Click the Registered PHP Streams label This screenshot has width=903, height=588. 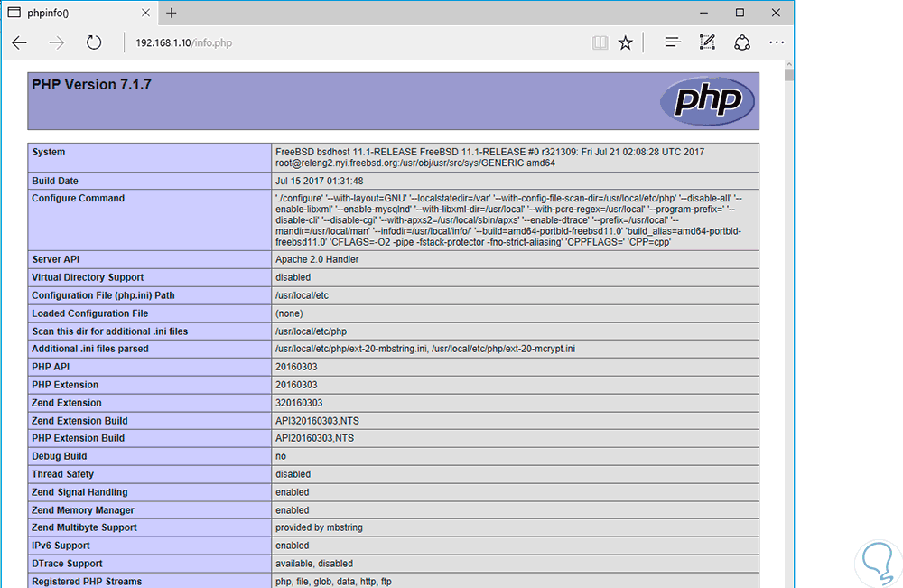pyautogui.click(x=87, y=582)
